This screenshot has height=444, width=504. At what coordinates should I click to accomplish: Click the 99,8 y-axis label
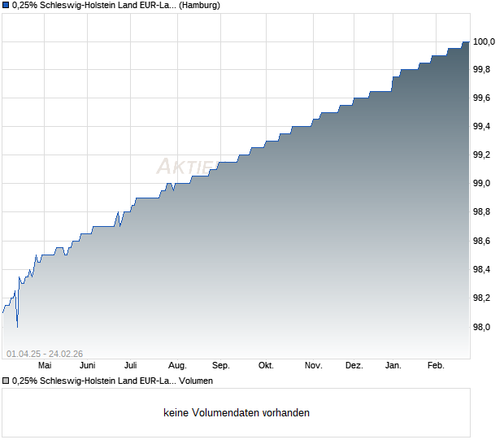pyautogui.click(x=481, y=69)
